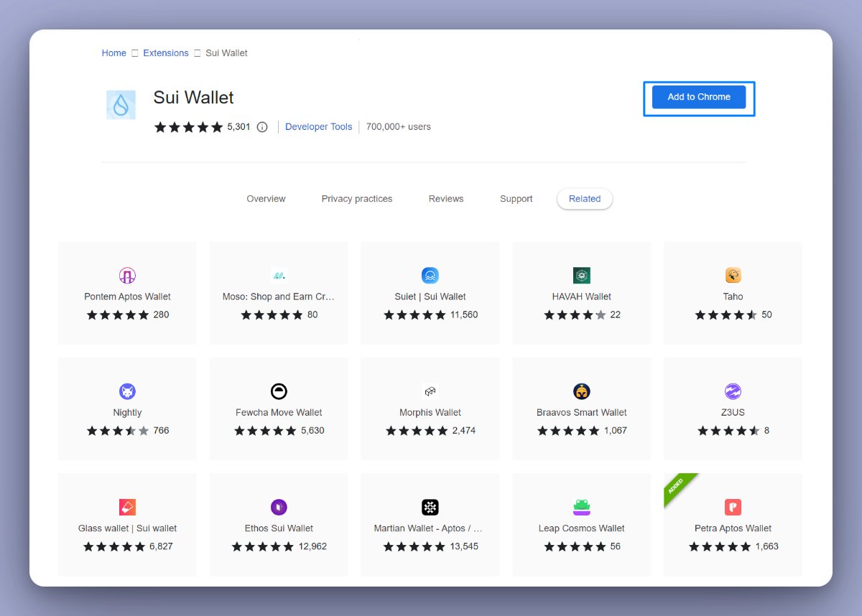The image size is (862, 616).
Task: Click the Z3US extension icon
Action: coord(733,391)
